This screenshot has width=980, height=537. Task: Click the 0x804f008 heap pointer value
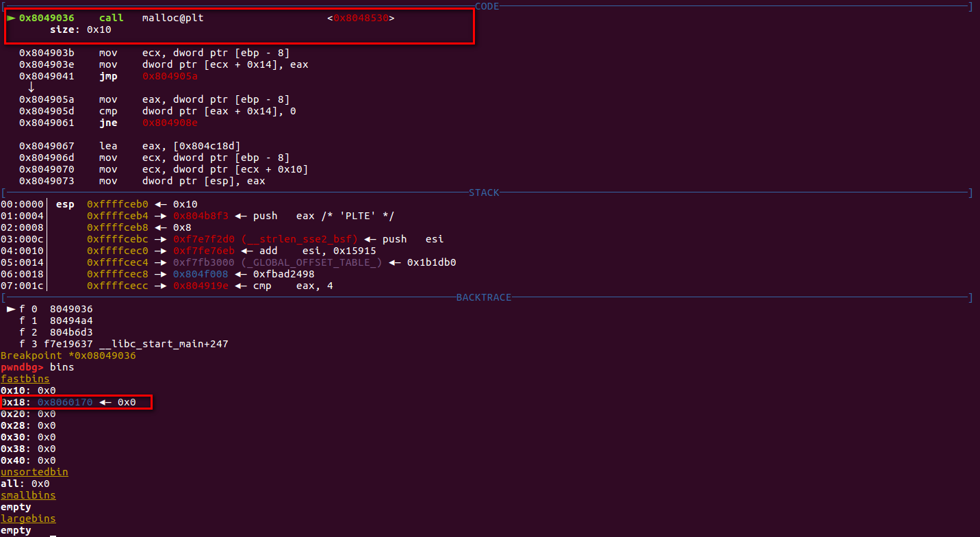[201, 274]
